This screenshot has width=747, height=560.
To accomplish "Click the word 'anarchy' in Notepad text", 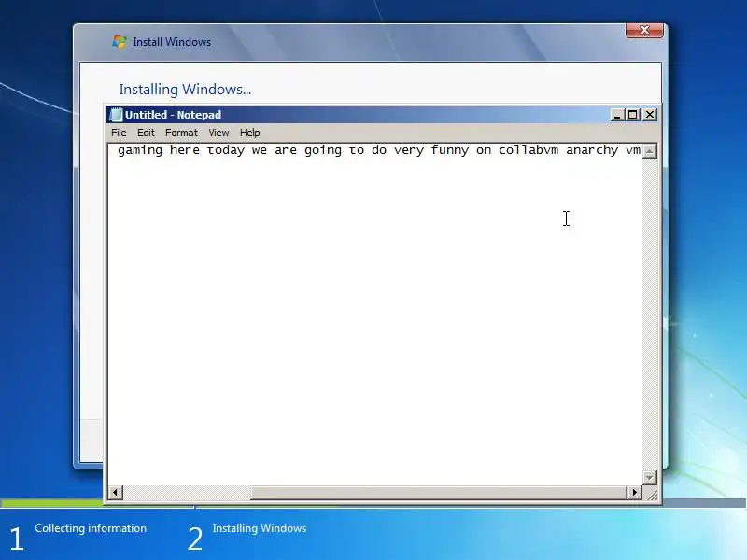I will click(592, 150).
